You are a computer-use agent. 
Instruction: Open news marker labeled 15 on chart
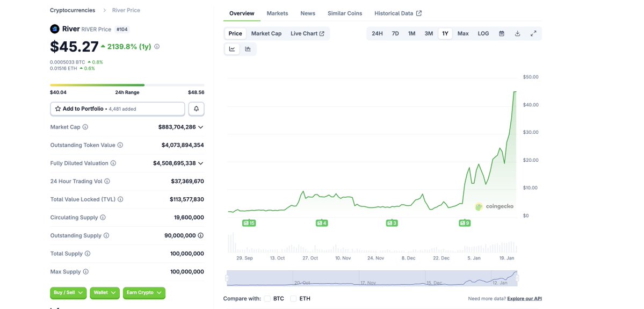point(249,223)
